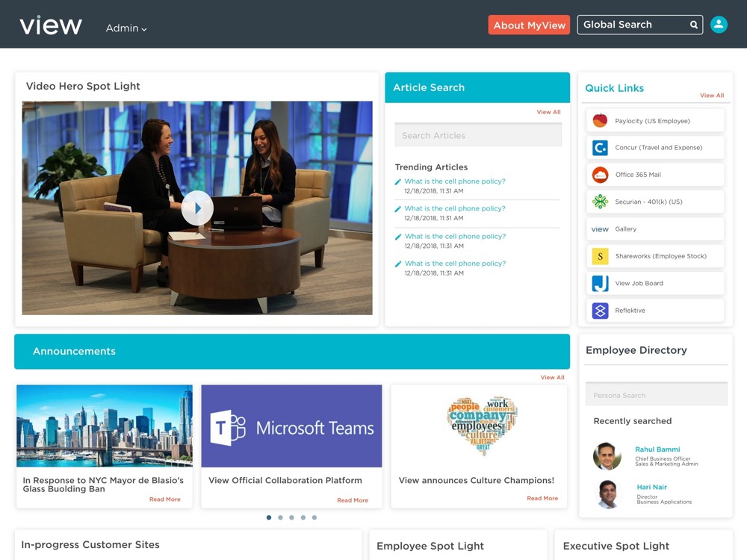
Task: Read More on Official Collaboration Platform
Action: [x=353, y=500]
